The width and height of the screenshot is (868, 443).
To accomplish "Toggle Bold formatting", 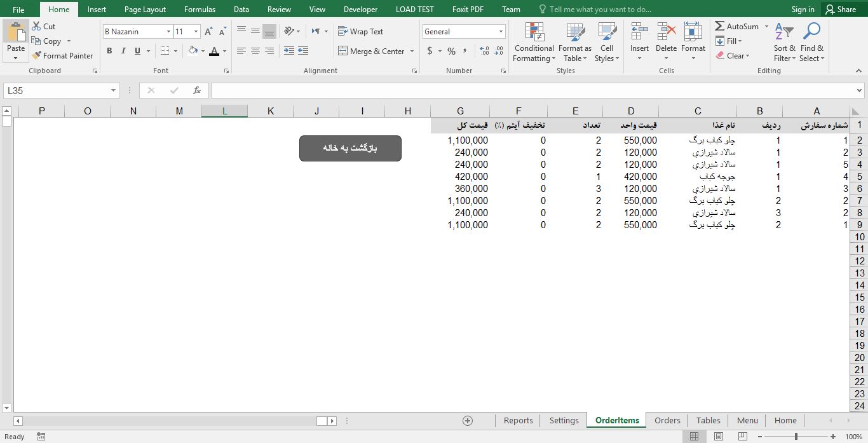I will 109,51.
